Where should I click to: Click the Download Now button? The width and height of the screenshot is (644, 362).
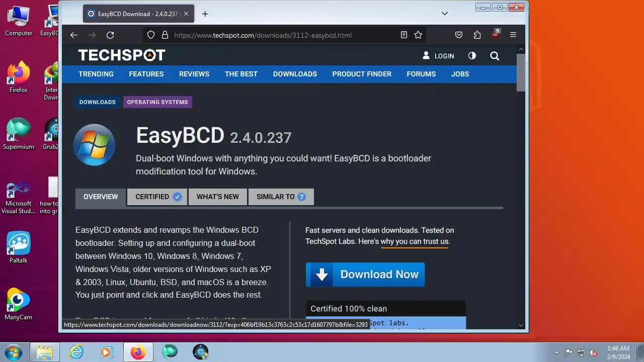click(365, 275)
